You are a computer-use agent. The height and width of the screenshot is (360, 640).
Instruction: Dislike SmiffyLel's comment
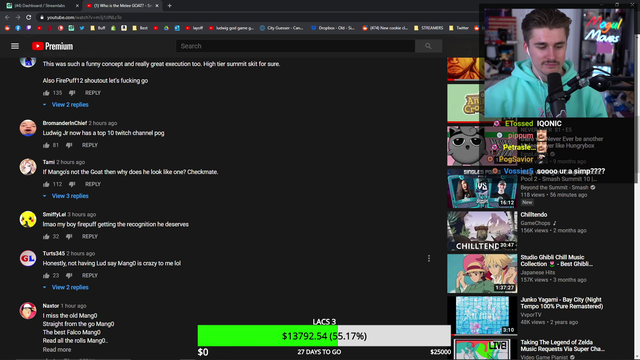[x=69, y=237]
